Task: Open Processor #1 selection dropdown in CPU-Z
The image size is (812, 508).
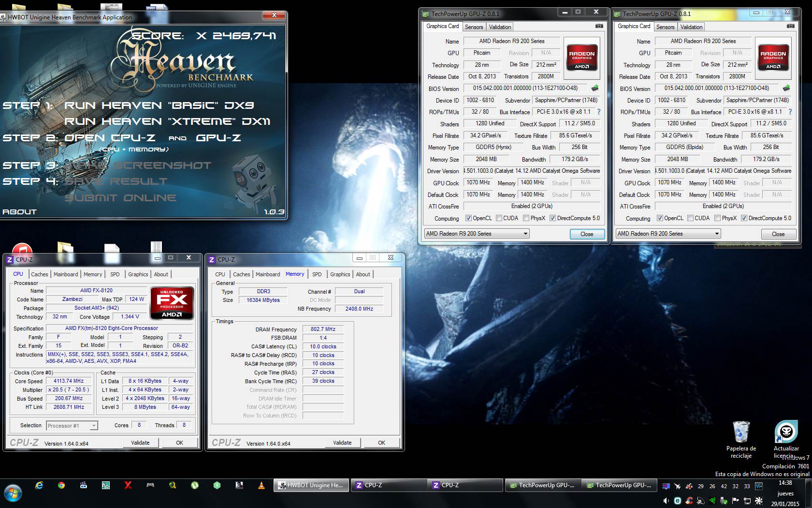Action: 72,426
